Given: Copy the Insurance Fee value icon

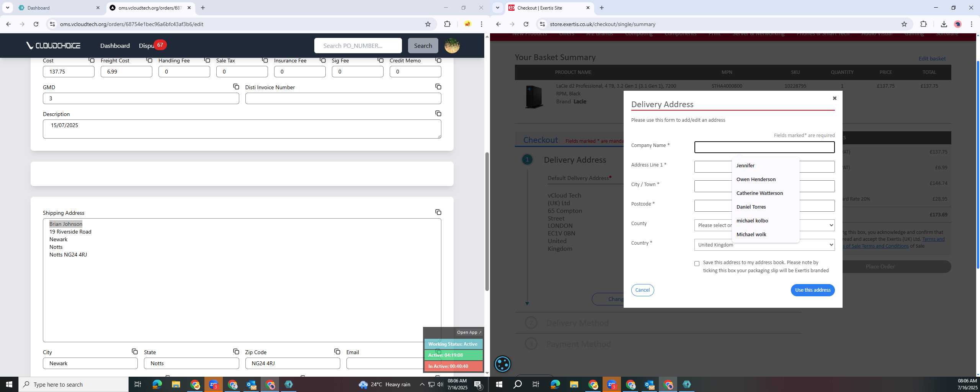Looking at the screenshot, I should tap(323, 60).
